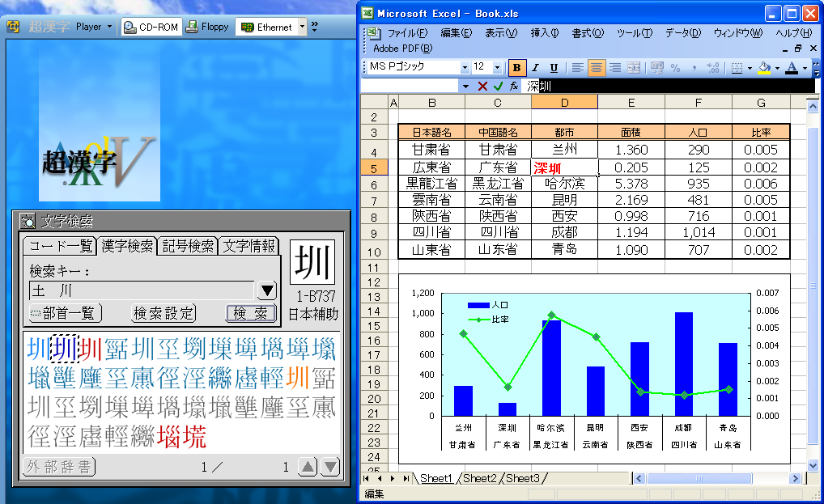The image size is (824, 504).
Task: Open the font name dropdown
Action: 465,68
